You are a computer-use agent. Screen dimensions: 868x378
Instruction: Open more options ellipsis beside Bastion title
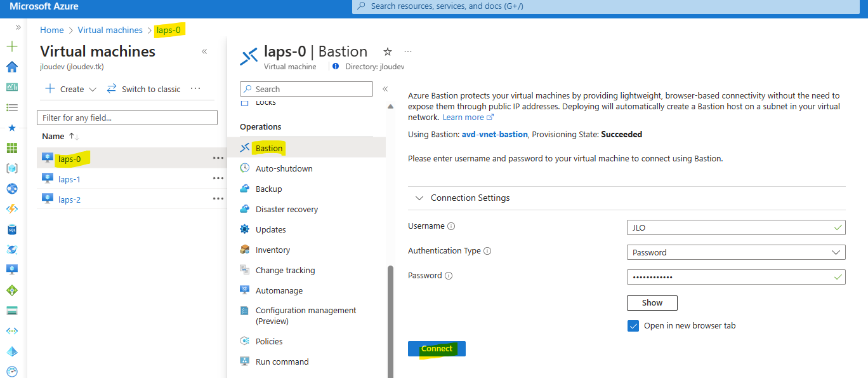click(407, 51)
